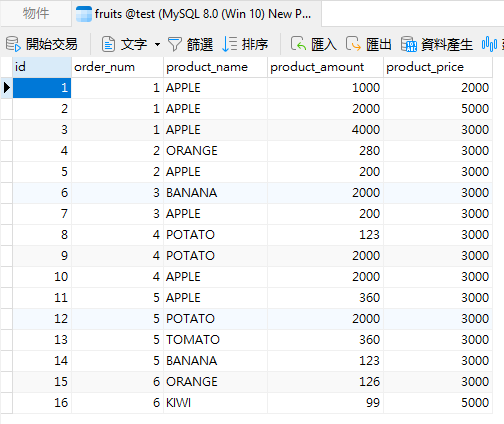
Task: Select product_amount cell 4000
Action: coord(325,130)
